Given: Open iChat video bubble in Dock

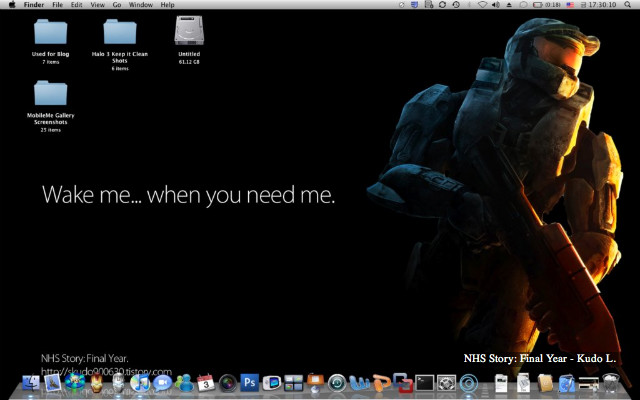Looking at the screenshot, I should [x=162, y=383].
